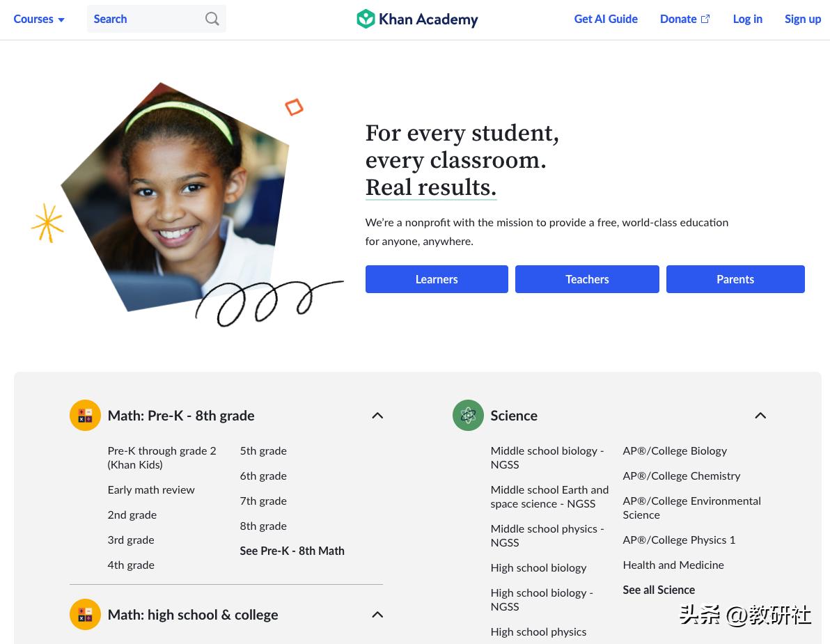Click the Khan Academy logo
Viewport: 830px width, 644px height.
[x=417, y=19]
